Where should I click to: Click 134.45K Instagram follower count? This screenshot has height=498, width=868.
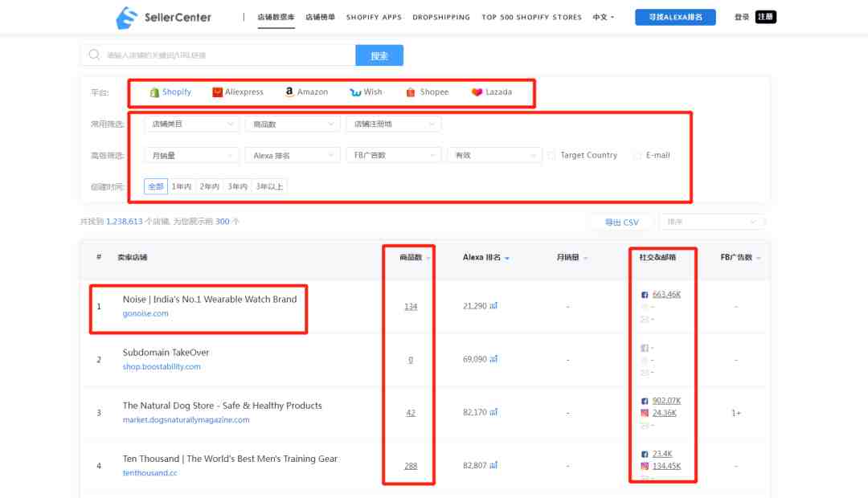666,466
